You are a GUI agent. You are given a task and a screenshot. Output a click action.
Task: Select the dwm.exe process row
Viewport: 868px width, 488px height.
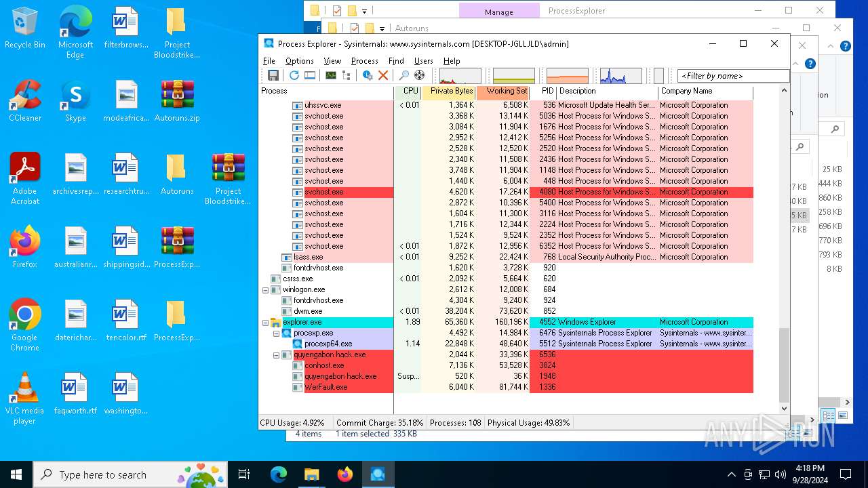[507, 311]
